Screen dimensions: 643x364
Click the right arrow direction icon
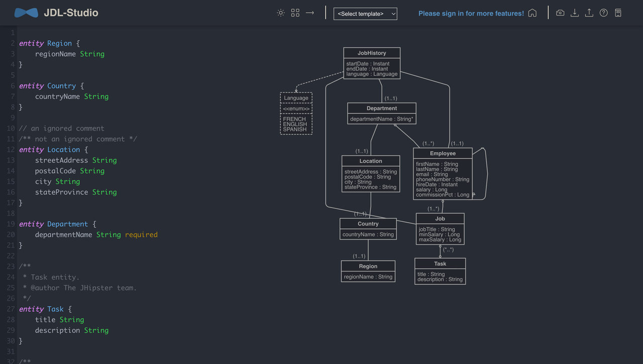point(310,13)
